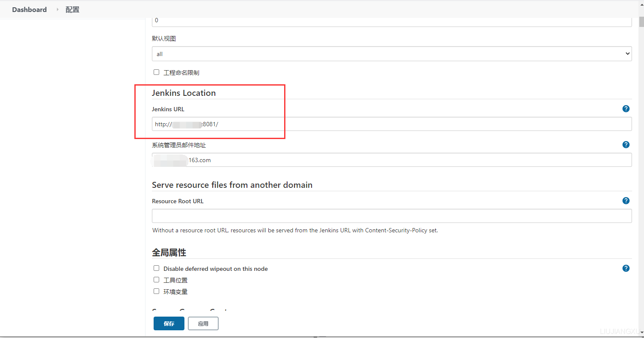Select the 配置 breadcrumb item
Viewport: 644px width, 338px height.
tap(72, 9)
